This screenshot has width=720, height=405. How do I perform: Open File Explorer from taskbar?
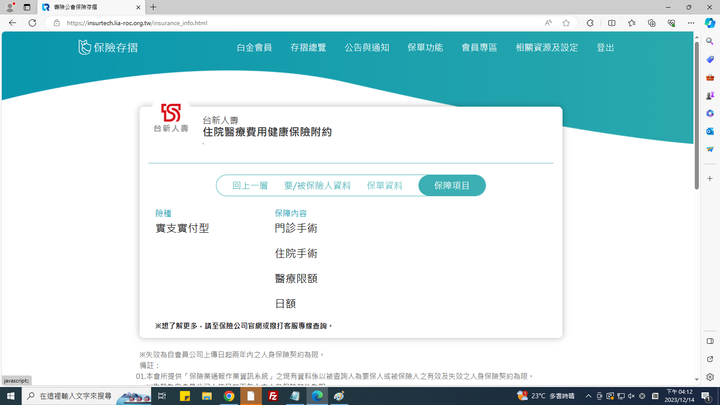(207, 396)
